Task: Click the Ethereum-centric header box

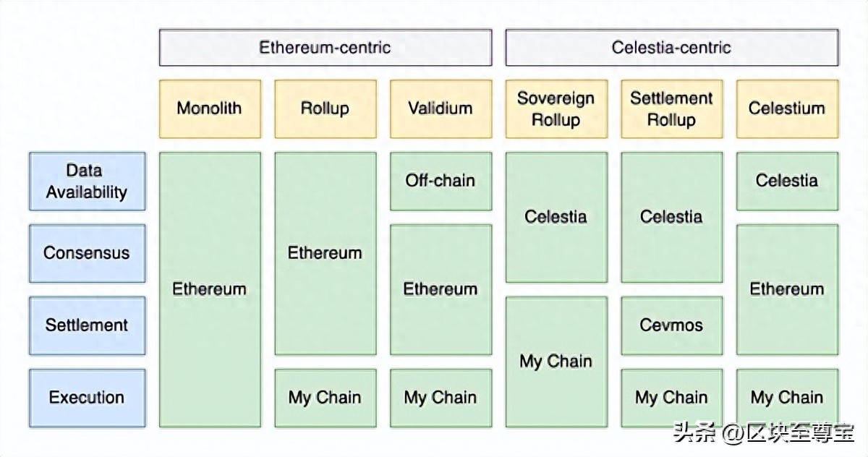Action: pyautogui.click(x=325, y=48)
